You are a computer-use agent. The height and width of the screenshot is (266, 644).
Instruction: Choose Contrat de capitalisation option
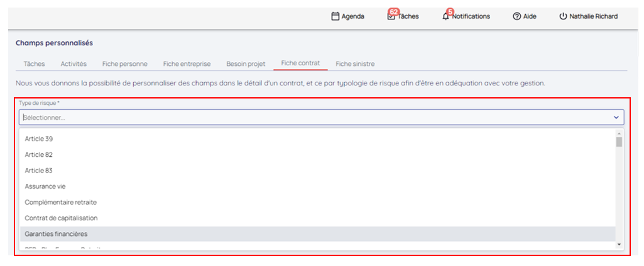tap(61, 218)
